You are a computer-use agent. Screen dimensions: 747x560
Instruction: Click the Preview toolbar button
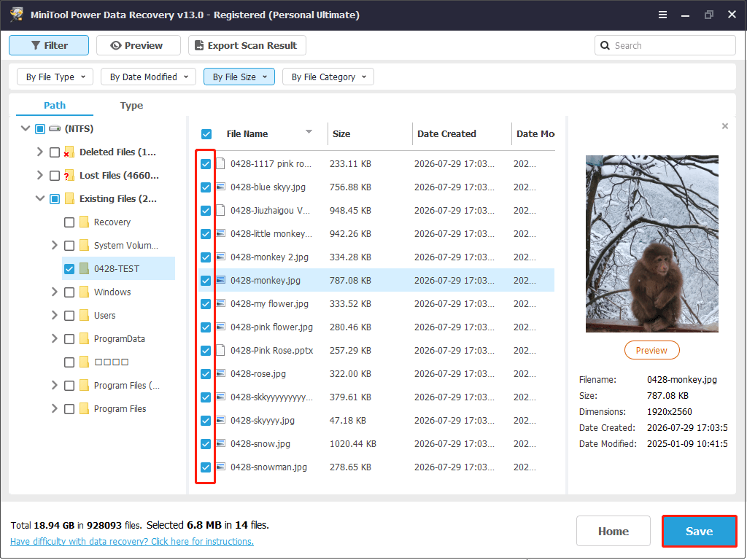coord(139,45)
